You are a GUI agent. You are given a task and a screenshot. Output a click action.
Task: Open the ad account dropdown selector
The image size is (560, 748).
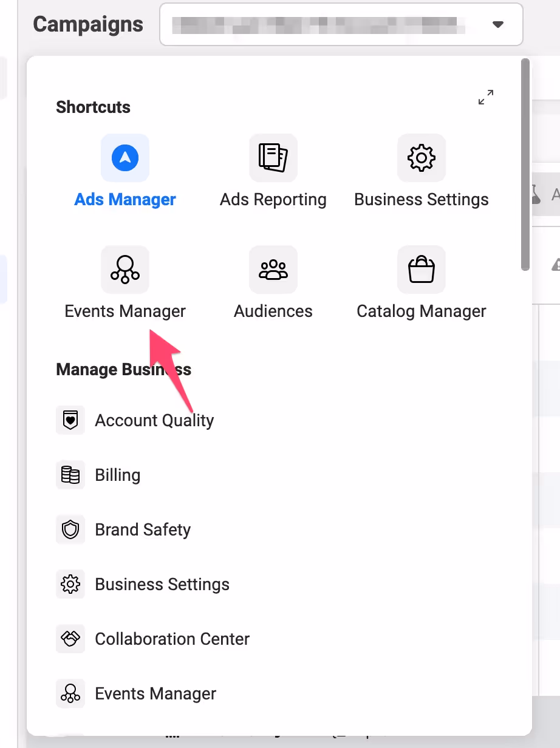pyautogui.click(x=341, y=24)
